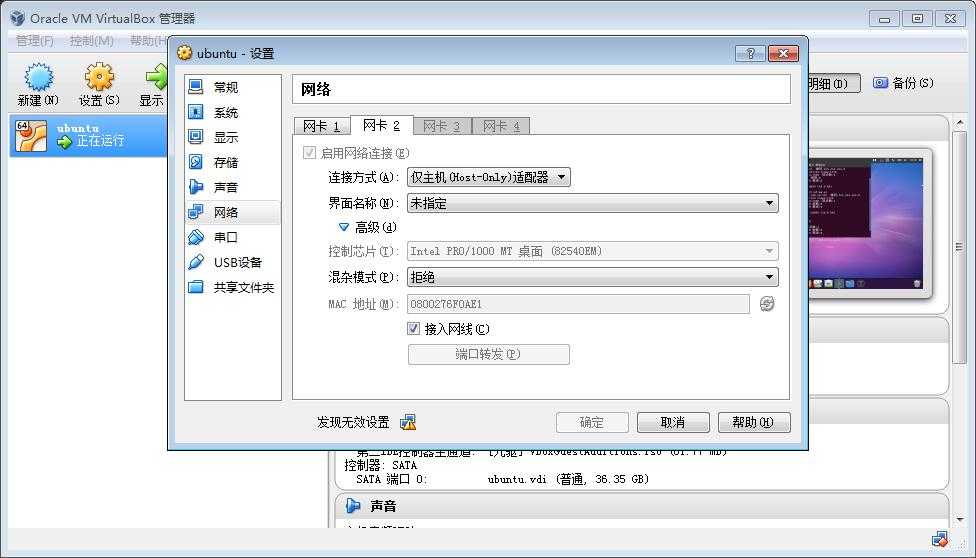Regenerate MAC address with refresh icon
The width and height of the screenshot is (976, 558).
(x=767, y=304)
